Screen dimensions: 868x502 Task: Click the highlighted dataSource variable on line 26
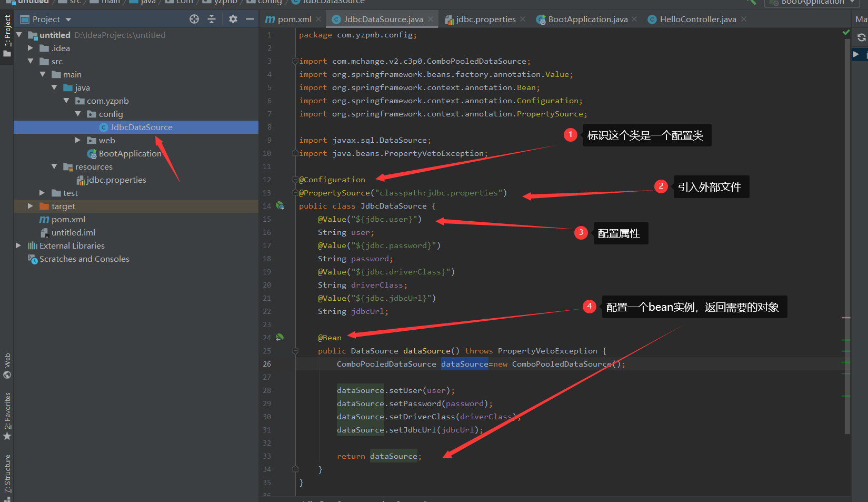[465, 364]
